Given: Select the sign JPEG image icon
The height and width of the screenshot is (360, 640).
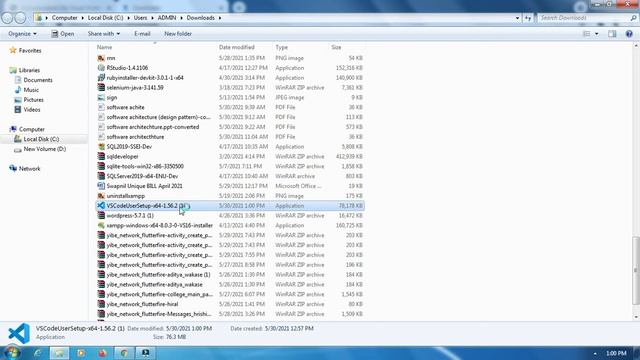Looking at the screenshot, I should [101, 98].
